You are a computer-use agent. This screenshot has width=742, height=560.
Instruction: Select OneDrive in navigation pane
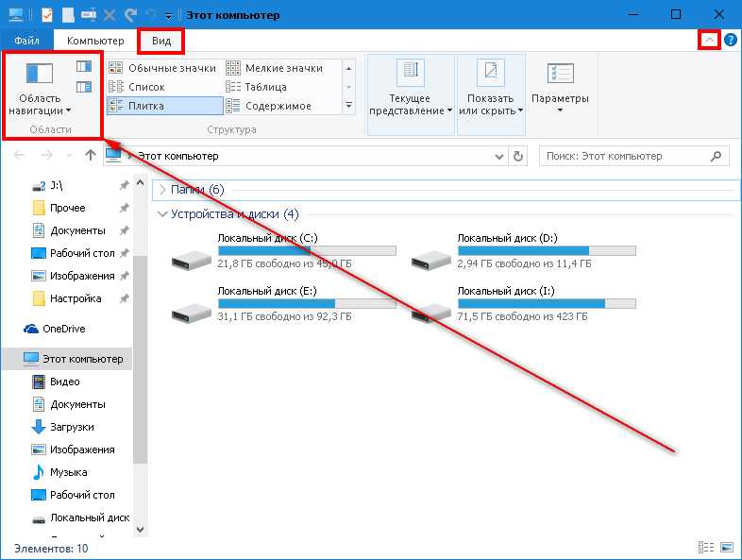(x=64, y=329)
